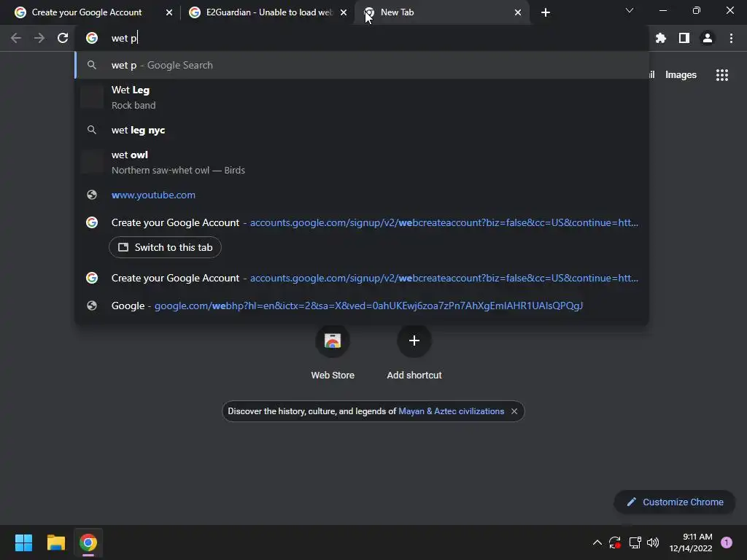Open the www.youtube.com suggestion
The width and height of the screenshot is (747, 560).
point(362,195)
